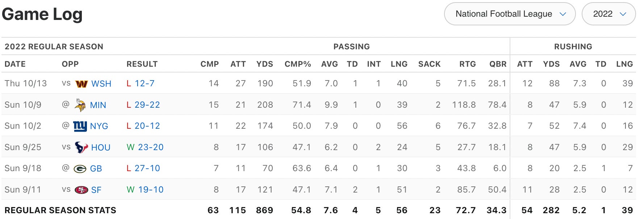Click the Washington Commanders team logo

81,84
